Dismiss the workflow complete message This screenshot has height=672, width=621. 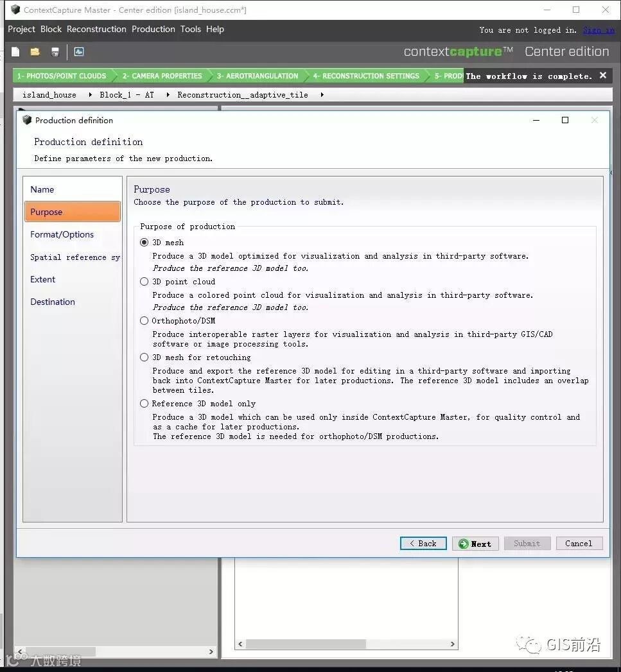click(x=603, y=76)
